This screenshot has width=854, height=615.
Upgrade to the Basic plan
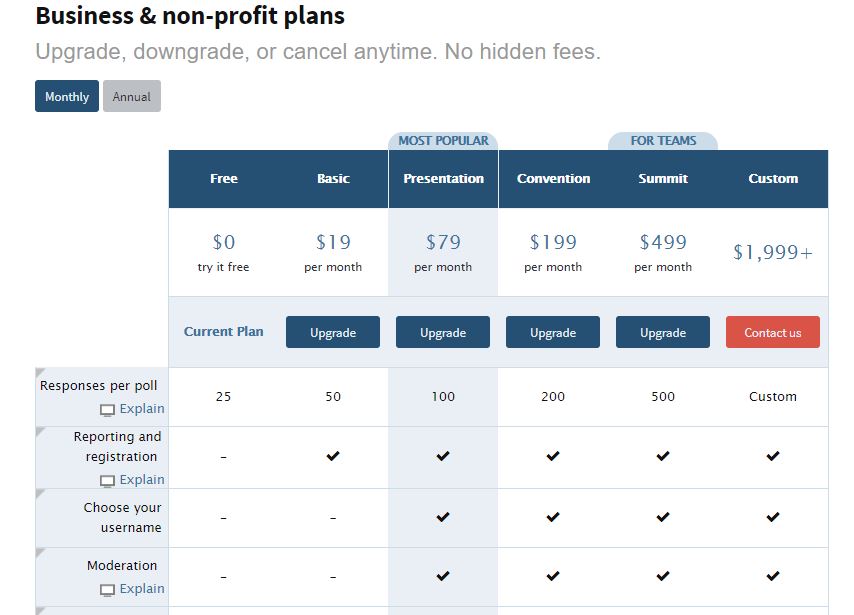[333, 332]
